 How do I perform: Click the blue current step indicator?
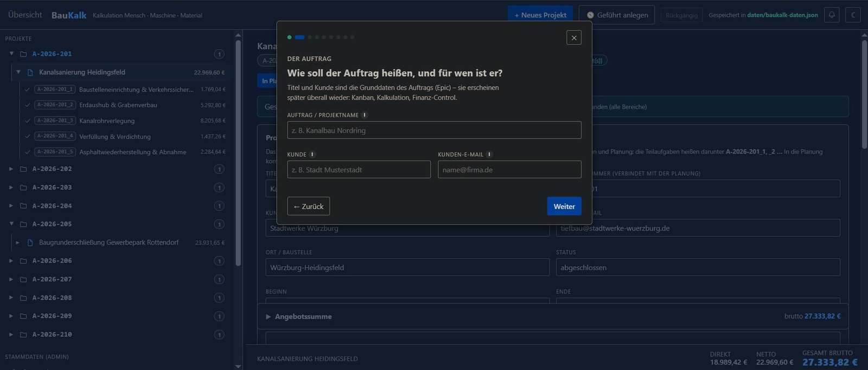click(x=299, y=37)
